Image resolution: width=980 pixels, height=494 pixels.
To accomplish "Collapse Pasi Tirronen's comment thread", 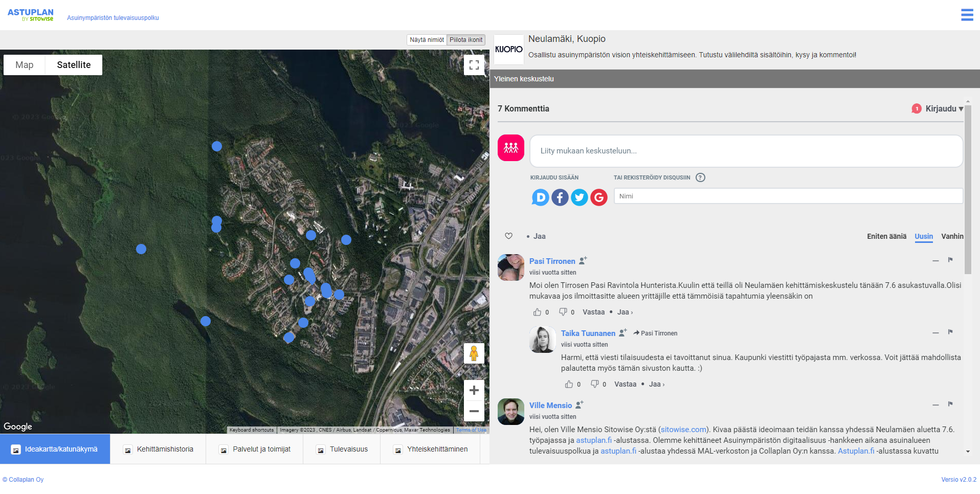I will (936, 261).
